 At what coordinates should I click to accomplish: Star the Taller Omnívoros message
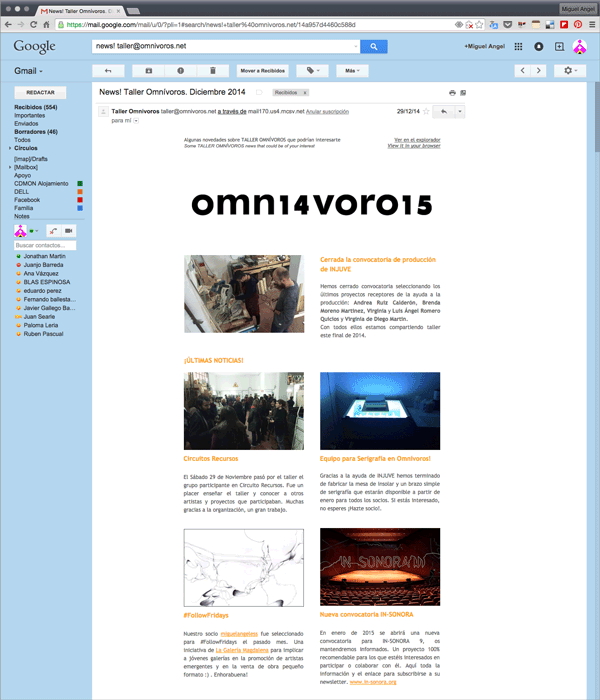click(x=425, y=111)
